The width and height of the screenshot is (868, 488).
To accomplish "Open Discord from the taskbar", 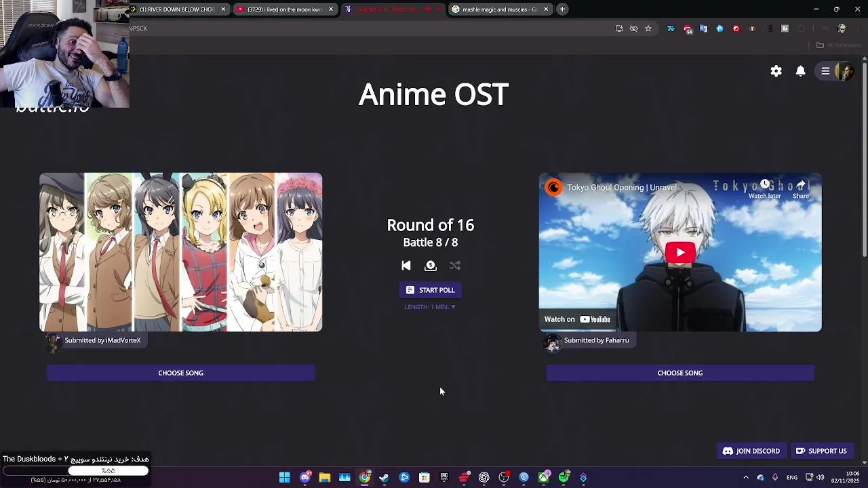I will click(305, 478).
